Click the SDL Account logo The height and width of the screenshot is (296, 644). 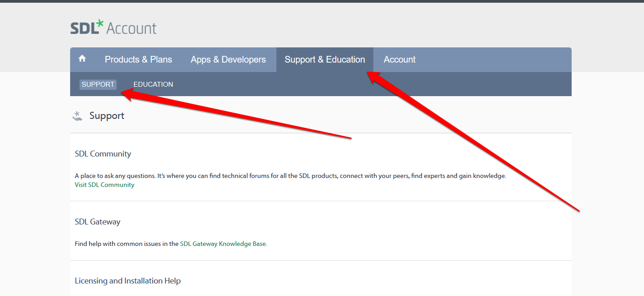coord(113,28)
